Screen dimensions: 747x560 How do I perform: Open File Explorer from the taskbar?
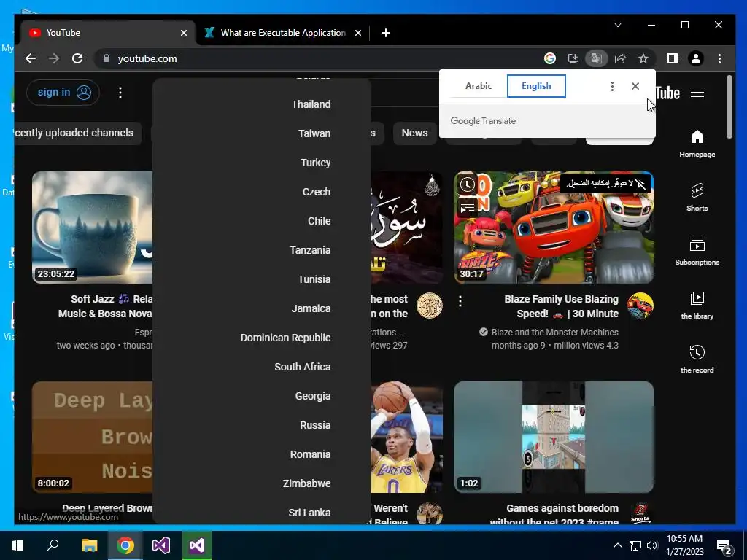pyautogui.click(x=89, y=545)
